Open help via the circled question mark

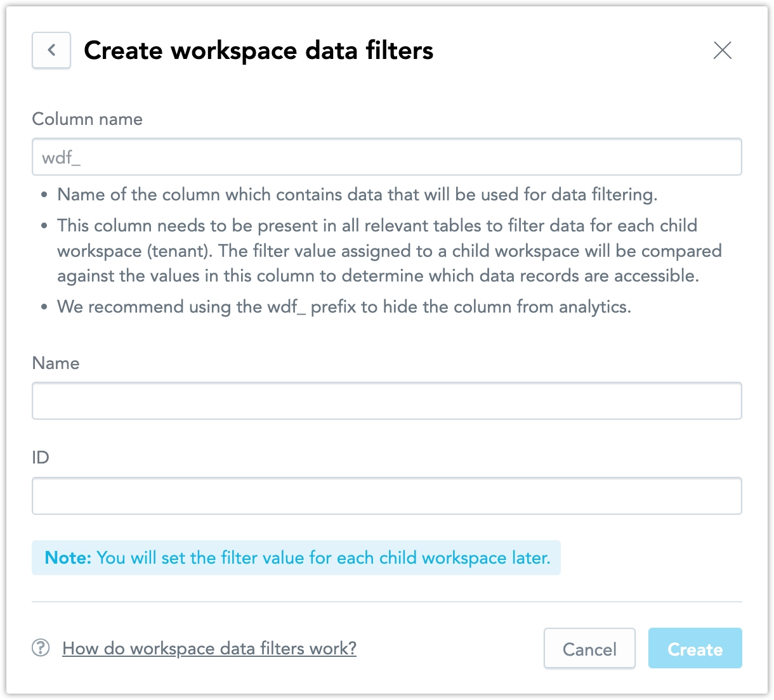tap(40, 648)
